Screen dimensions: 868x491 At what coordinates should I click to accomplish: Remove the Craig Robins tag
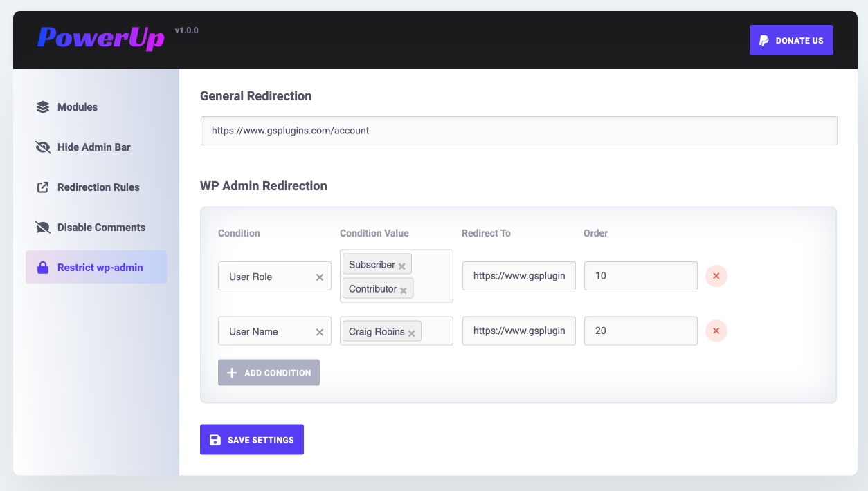pos(411,333)
